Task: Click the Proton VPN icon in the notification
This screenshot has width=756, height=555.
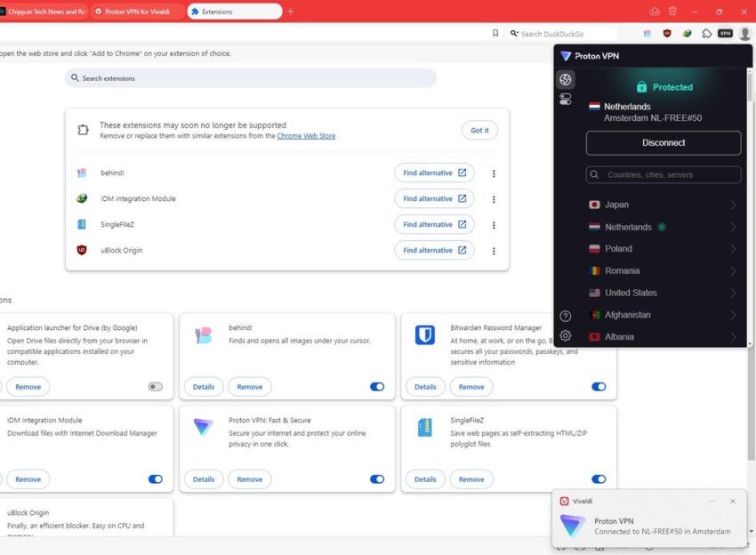Action: click(572, 525)
